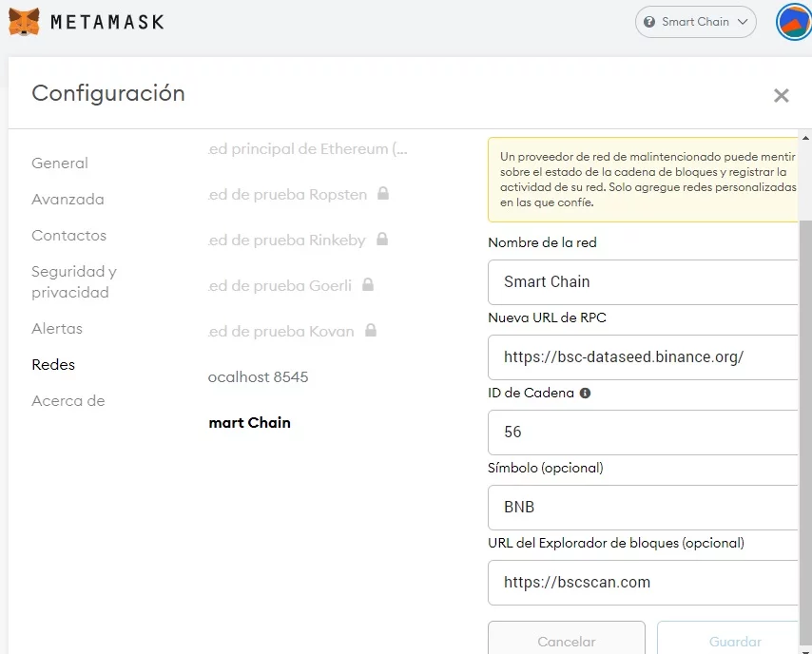
Task: Click the MetaMask fox logo
Action: click(x=24, y=22)
